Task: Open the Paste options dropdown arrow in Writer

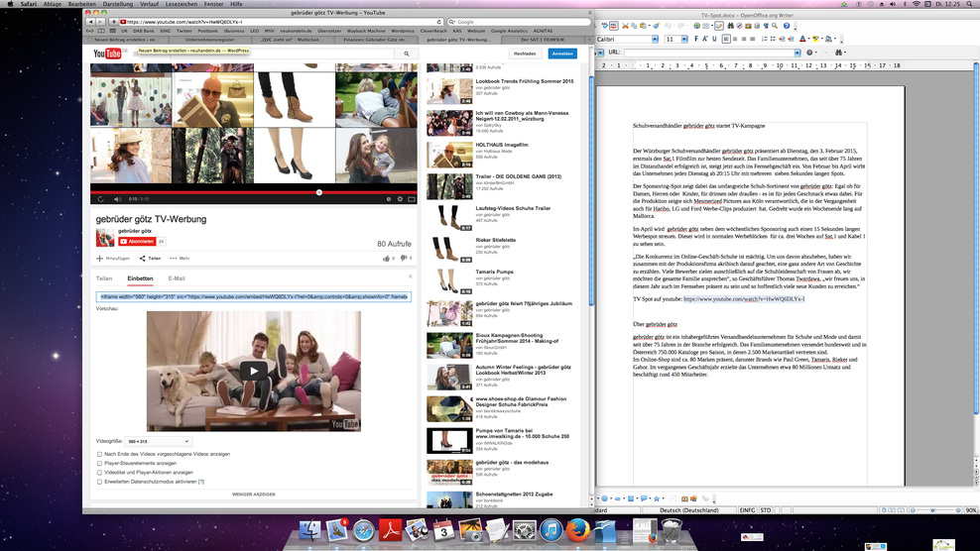Action: point(650,26)
